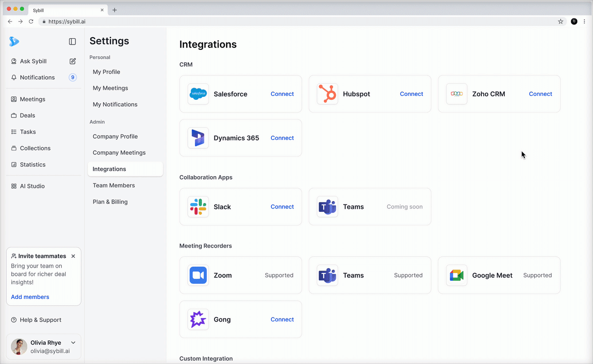The width and height of the screenshot is (593, 364).
Task: Connect the Zoho CRM integration
Action: (541, 94)
